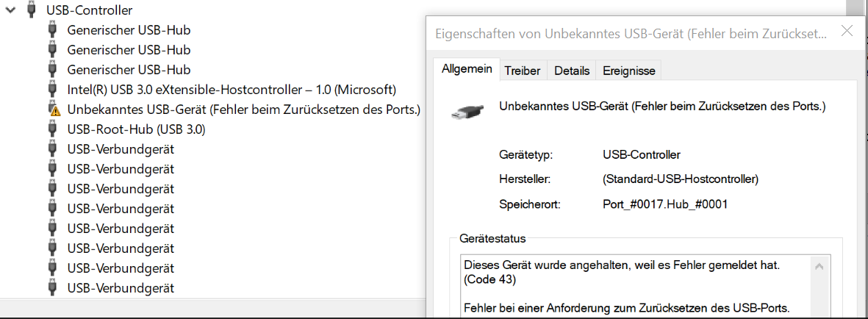Click inside the Gerätestatus text box

pos(635,287)
